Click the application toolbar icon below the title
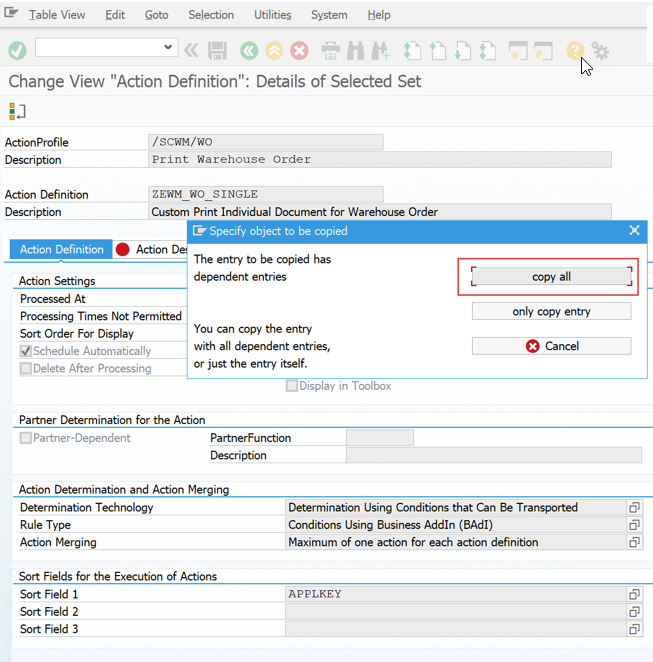The width and height of the screenshot is (653, 662). [17, 111]
